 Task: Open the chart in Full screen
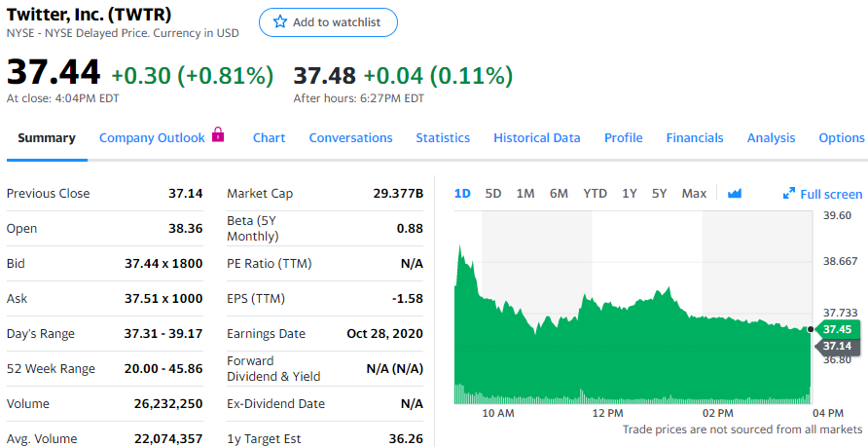coord(822,194)
